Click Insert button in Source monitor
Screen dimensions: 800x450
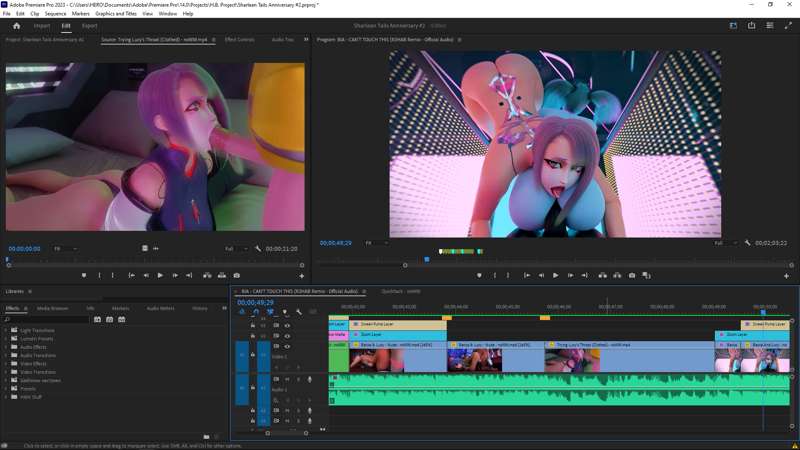[207, 276]
